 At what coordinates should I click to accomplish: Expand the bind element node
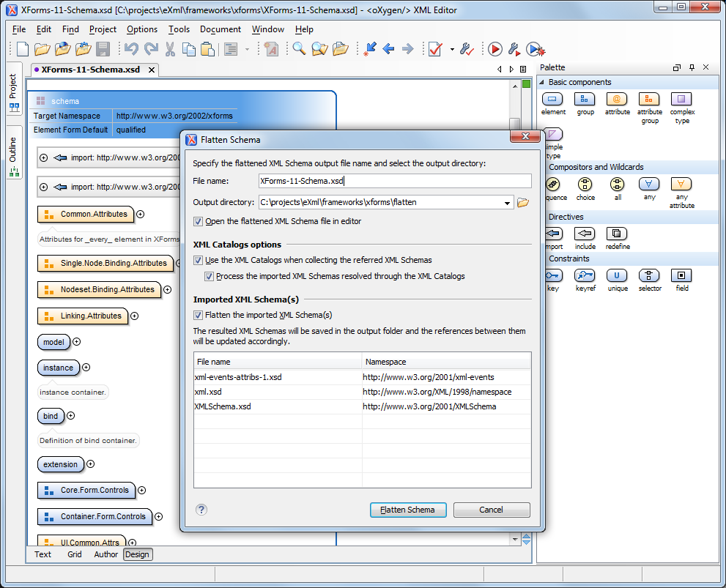click(71, 415)
